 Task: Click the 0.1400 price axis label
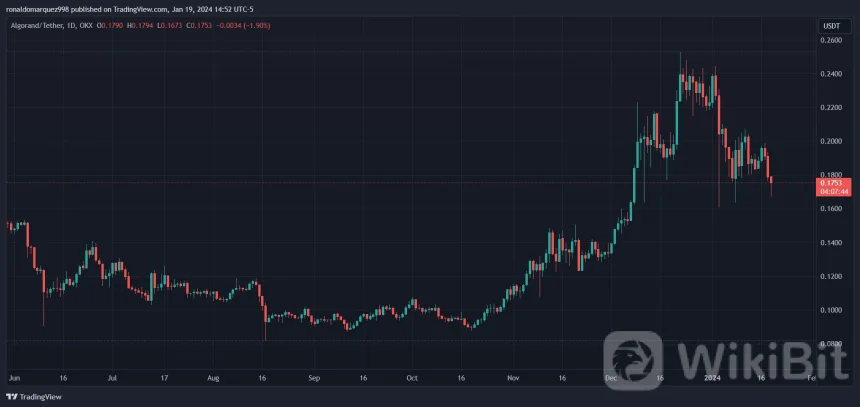point(831,243)
